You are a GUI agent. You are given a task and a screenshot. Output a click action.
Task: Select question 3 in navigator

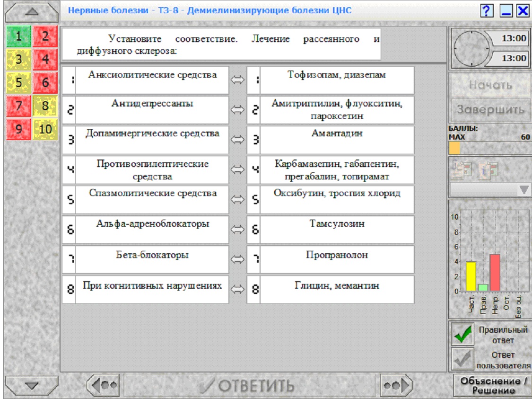tap(18, 60)
